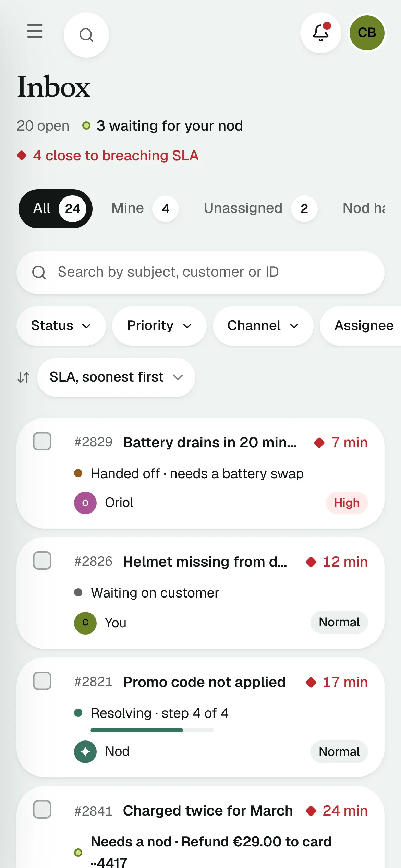The width and height of the screenshot is (401, 868).
Task: Open ticket Charged twice for March
Action: click(208, 811)
